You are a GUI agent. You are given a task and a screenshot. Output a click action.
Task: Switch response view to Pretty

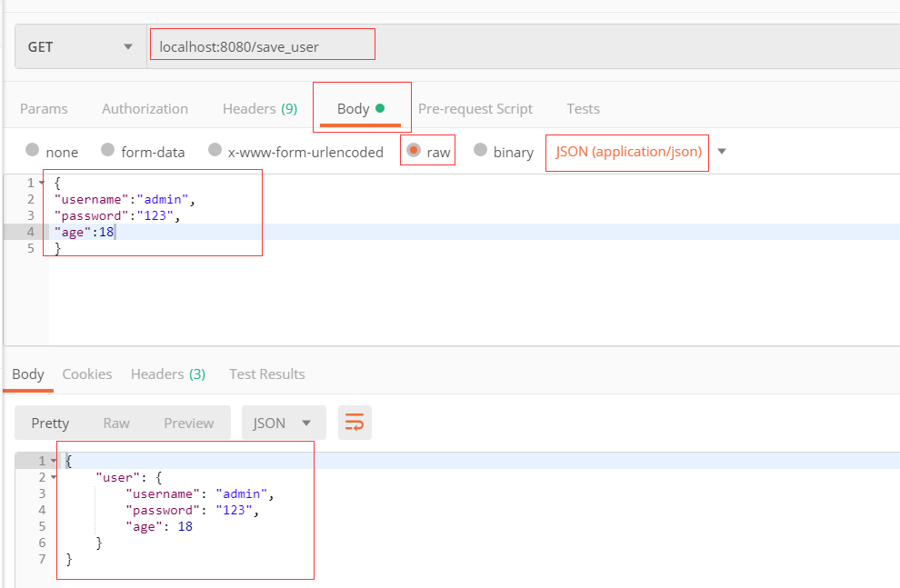point(50,423)
